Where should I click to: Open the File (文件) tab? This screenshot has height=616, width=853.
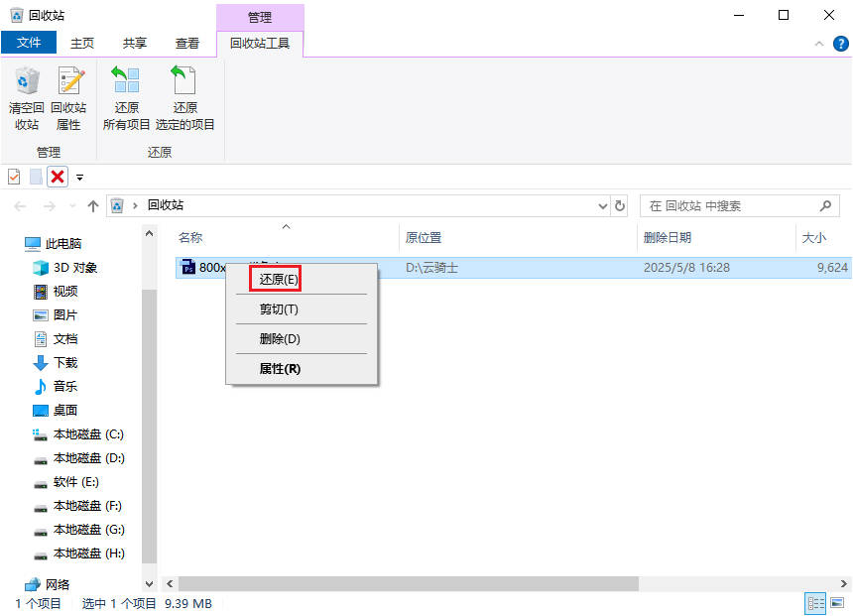[29, 44]
